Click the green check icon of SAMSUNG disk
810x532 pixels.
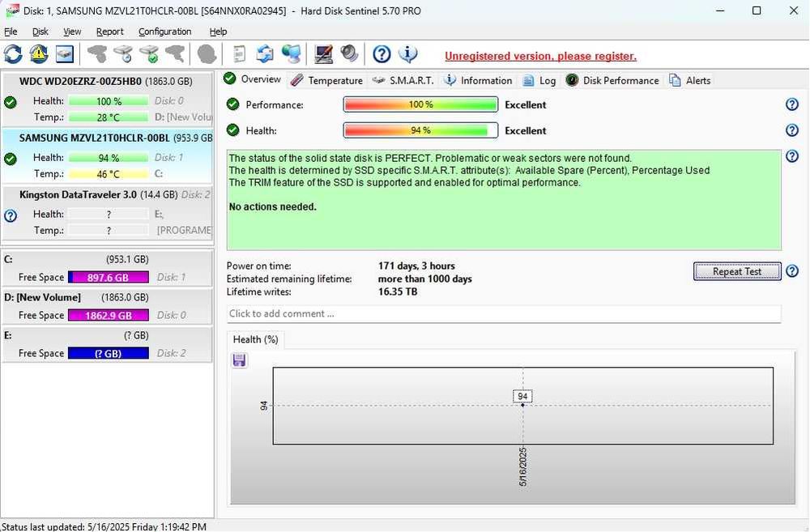(x=11, y=159)
